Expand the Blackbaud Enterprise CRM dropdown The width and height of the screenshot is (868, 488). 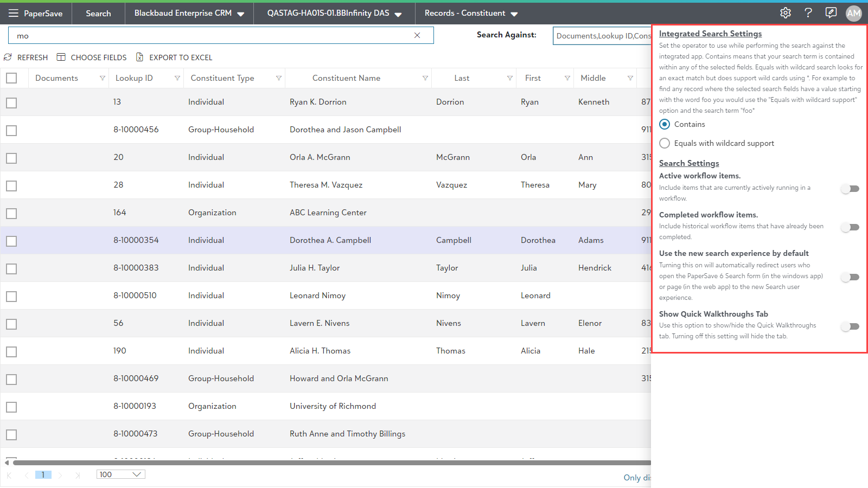pyautogui.click(x=189, y=13)
